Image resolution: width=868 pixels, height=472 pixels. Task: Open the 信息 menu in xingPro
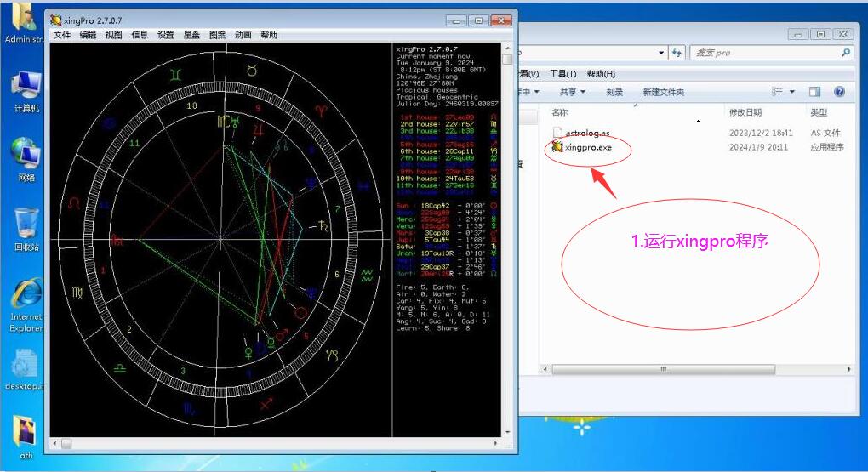point(140,35)
